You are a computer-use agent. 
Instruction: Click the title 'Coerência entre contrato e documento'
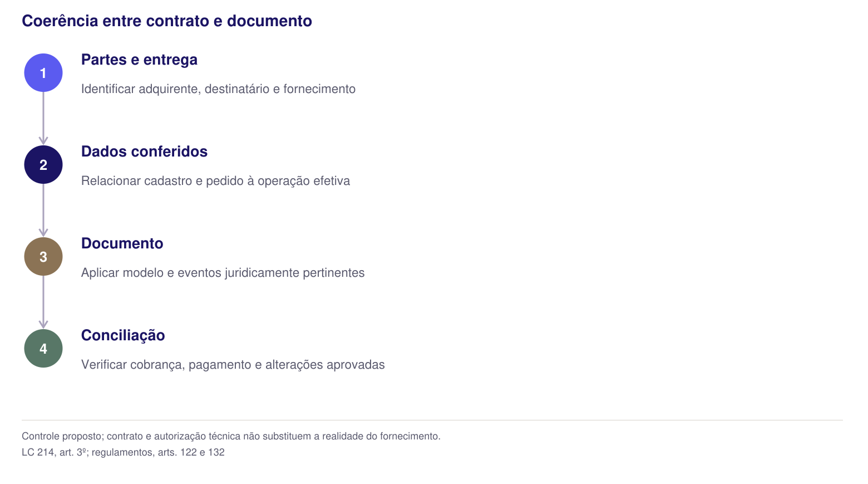(x=167, y=21)
